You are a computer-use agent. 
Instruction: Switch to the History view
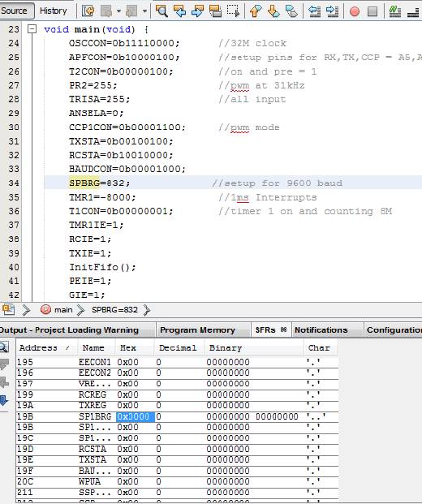point(54,11)
